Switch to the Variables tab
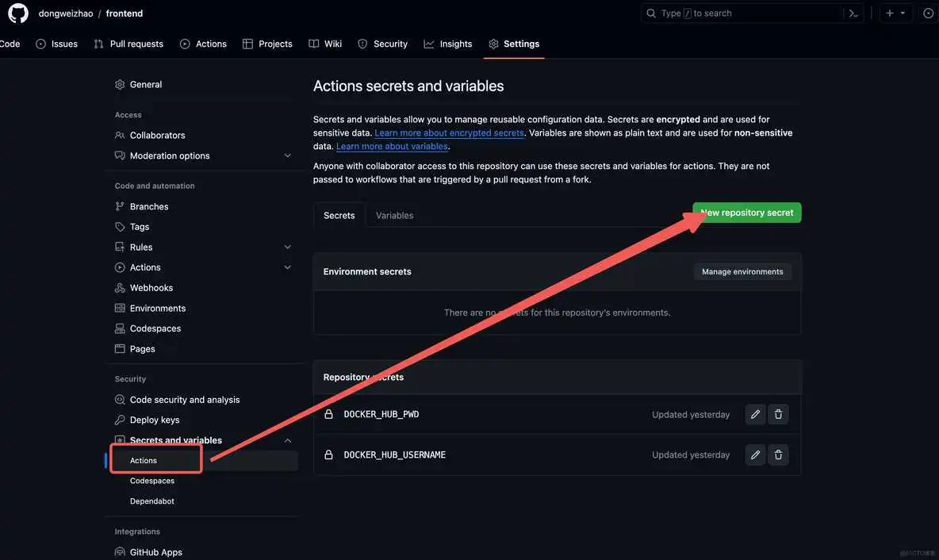The image size is (939, 560). coord(394,214)
